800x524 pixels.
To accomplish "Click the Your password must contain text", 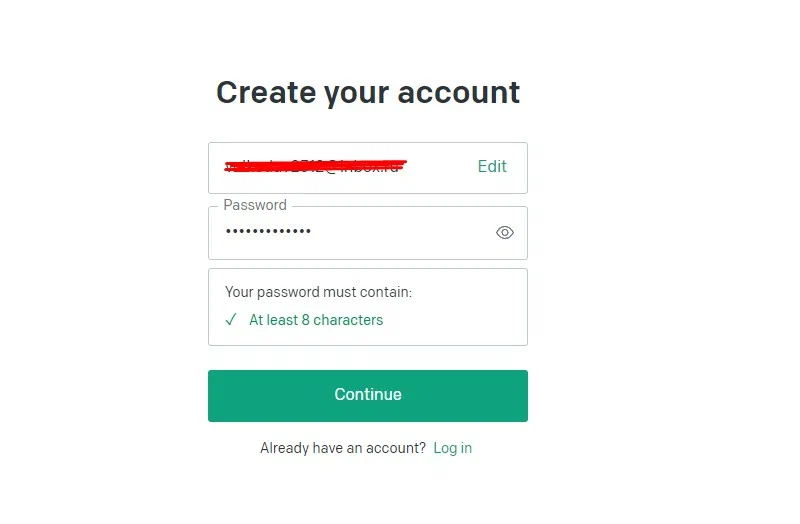I will click(x=318, y=292).
